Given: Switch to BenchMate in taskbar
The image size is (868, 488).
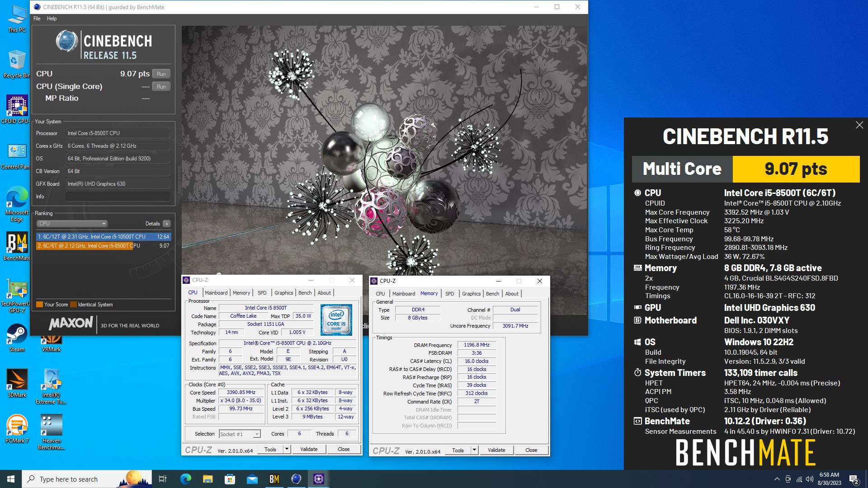Looking at the screenshot, I should tap(274, 479).
